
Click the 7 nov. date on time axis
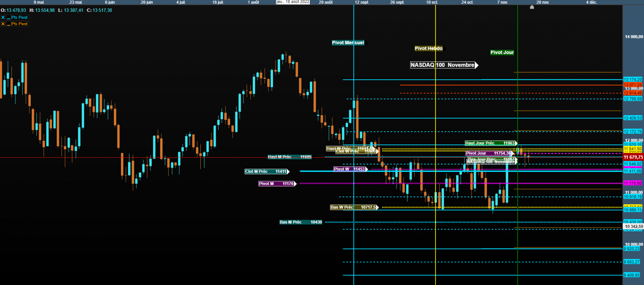pyautogui.click(x=502, y=2)
